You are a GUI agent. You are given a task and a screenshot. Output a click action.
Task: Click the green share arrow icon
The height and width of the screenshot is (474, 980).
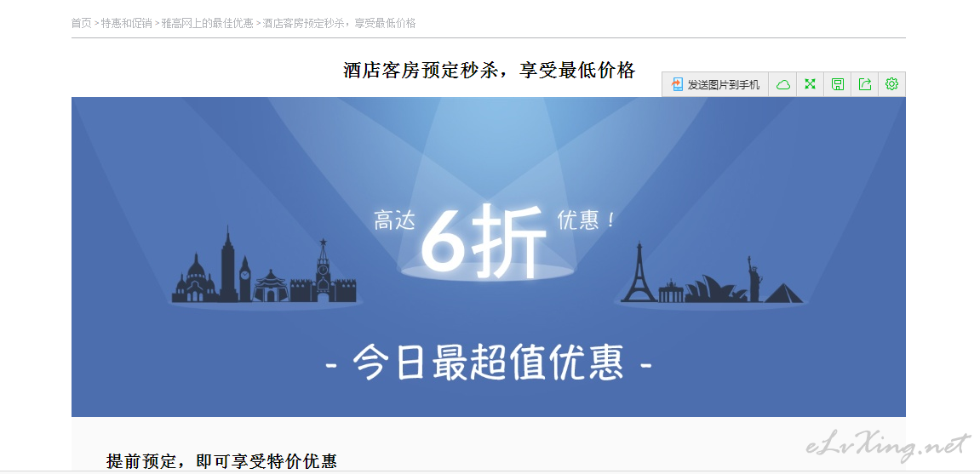tap(865, 84)
